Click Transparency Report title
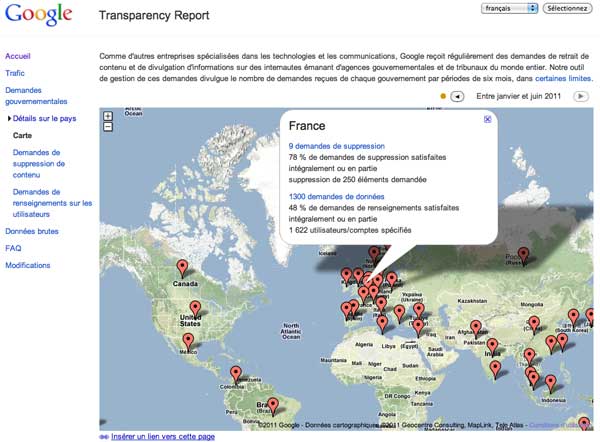The image size is (600, 442). click(x=154, y=15)
